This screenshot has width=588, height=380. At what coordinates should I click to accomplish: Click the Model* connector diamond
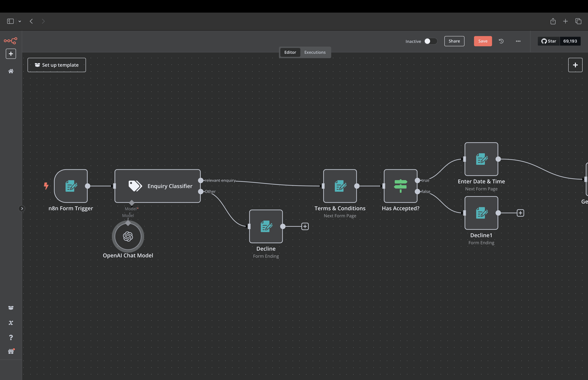tap(132, 203)
